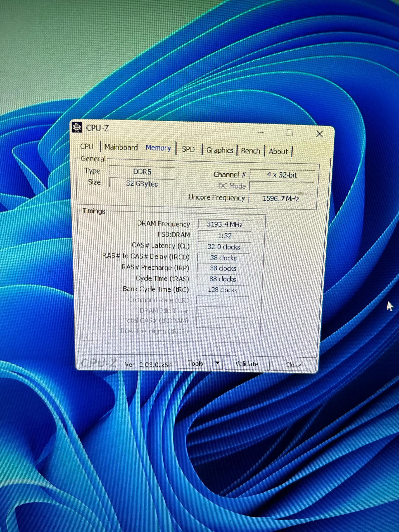
Task: Click the tRCD delay value field
Action: pyautogui.click(x=224, y=258)
